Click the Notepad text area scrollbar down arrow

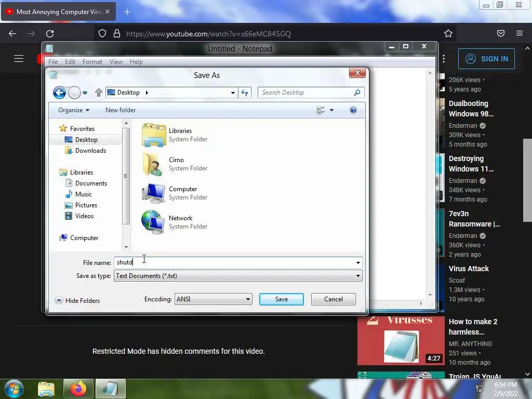(430, 295)
